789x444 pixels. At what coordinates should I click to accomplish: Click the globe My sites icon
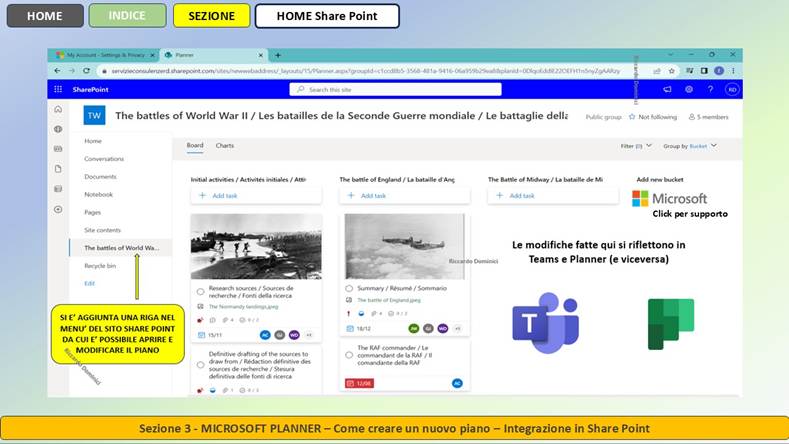click(58, 129)
